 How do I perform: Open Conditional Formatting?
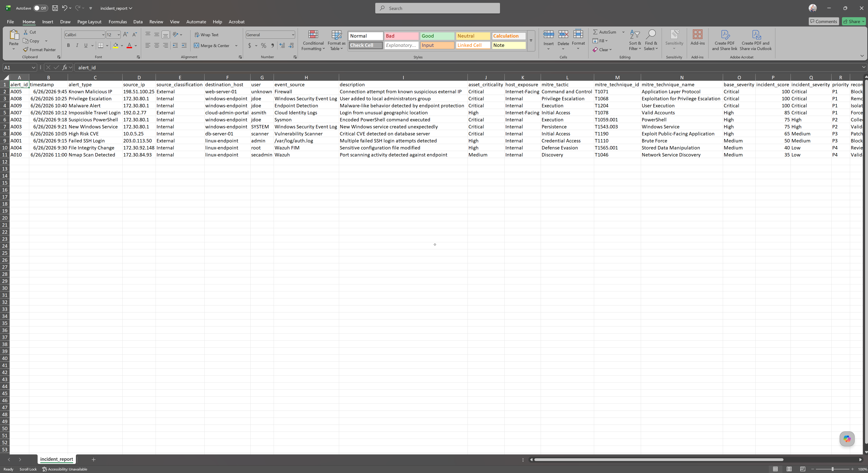click(313, 40)
